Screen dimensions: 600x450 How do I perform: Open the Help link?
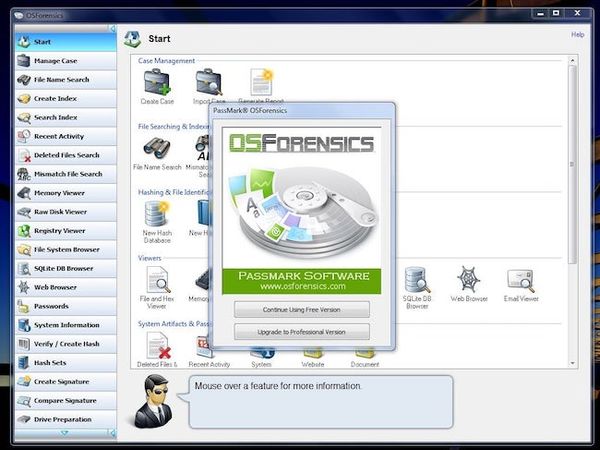click(x=577, y=34)
